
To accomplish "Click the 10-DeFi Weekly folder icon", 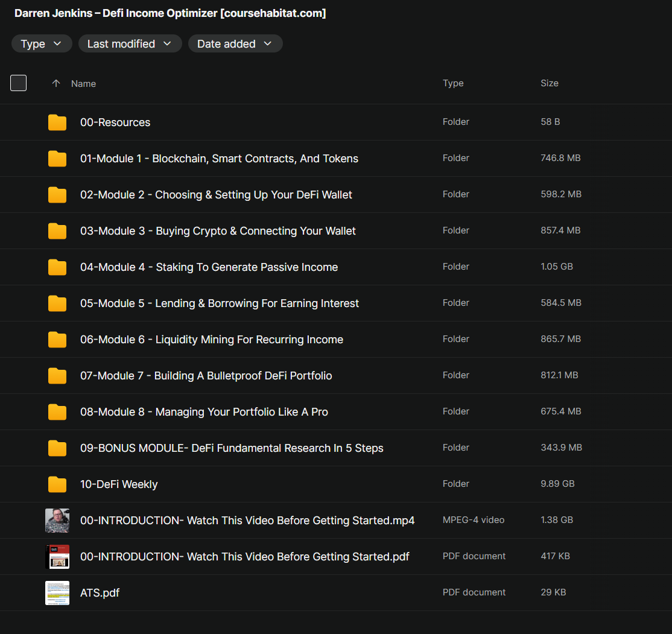I will (x=57, y=484).
